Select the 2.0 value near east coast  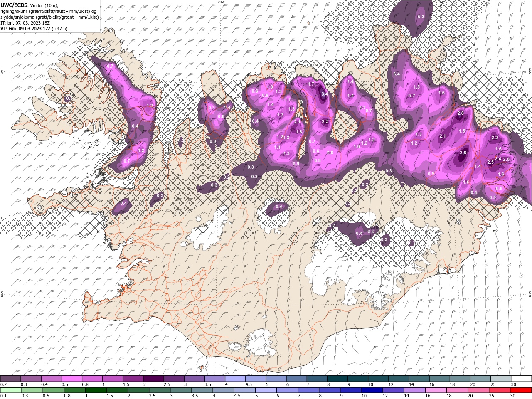tap(506, 159)
